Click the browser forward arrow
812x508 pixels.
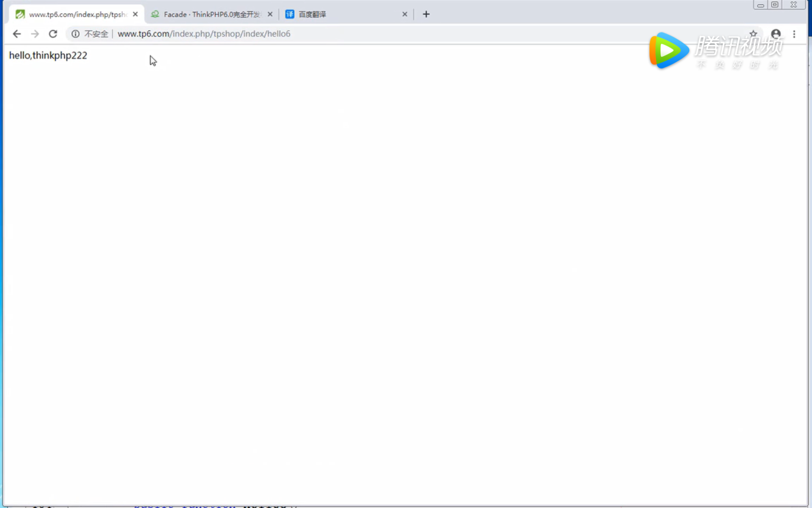point(35,34)
